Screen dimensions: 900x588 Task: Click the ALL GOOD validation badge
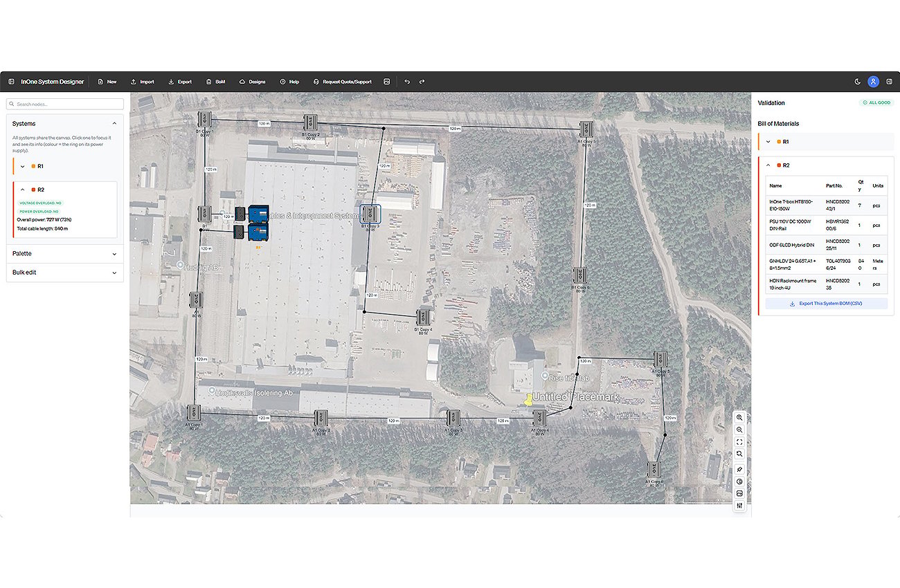[x=877, y=102]
